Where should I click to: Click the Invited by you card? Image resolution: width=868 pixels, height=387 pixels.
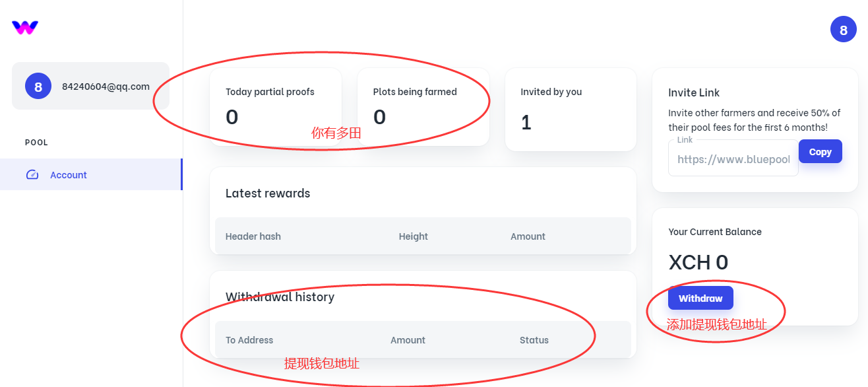tap(571, 109)
